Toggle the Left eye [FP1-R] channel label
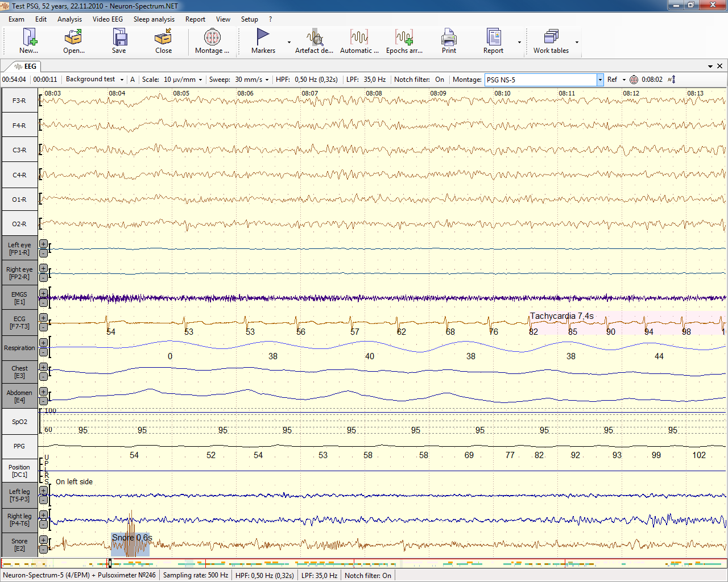This screenshot has width=728, height=582. [19, 248]
